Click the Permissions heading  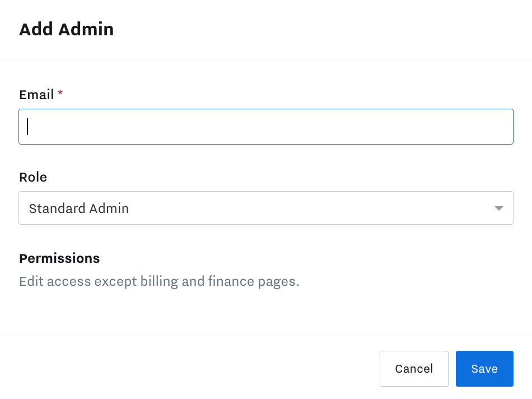coord(59,258)
